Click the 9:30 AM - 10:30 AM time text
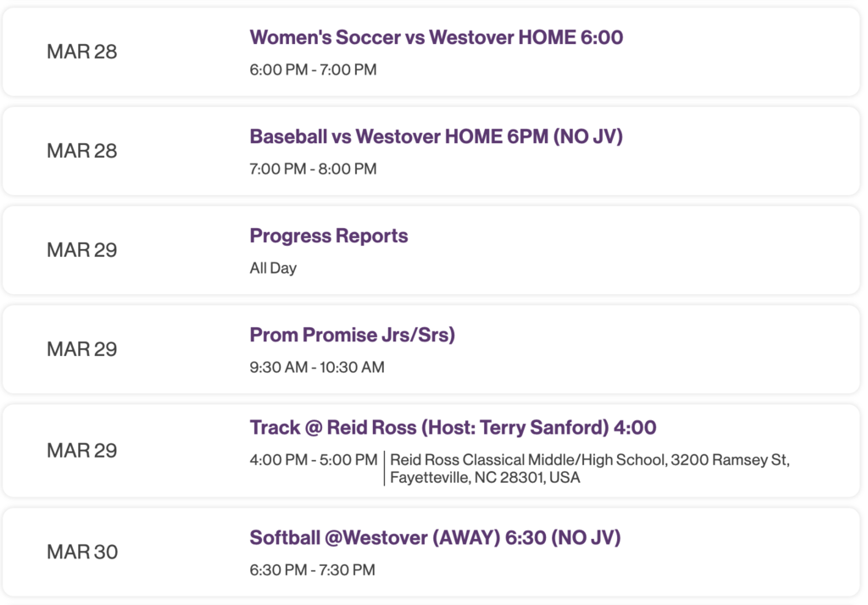Viewport: 868px width, 605px height. click(x=316, y=367)
